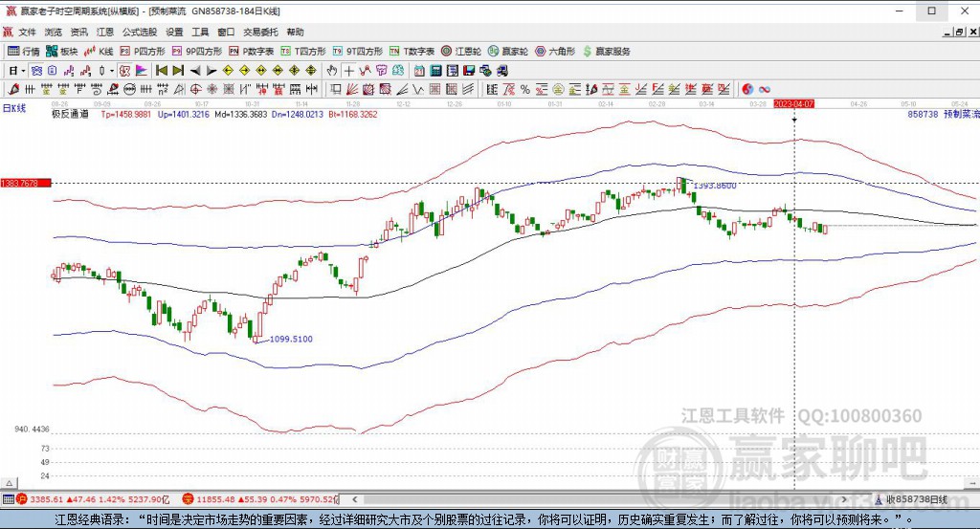Toggle the crosshair cursor tool
The image size is (980, 529).
click(x=348, y=71)
